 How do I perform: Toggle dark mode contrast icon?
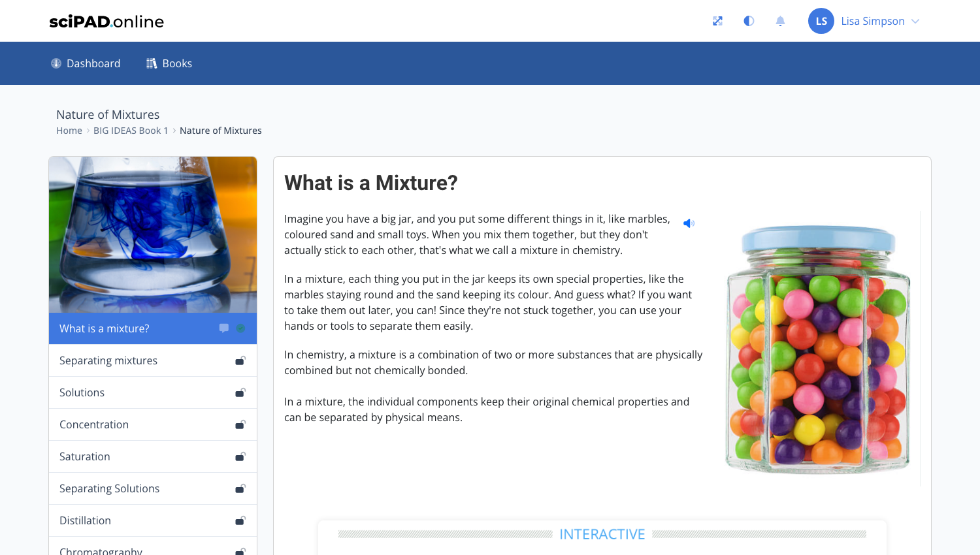(x=749, y=21)
